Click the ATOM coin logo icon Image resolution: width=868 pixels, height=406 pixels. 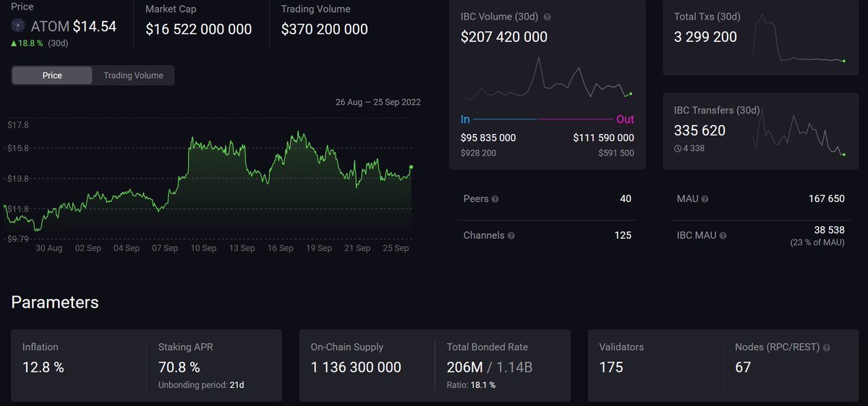19,27
